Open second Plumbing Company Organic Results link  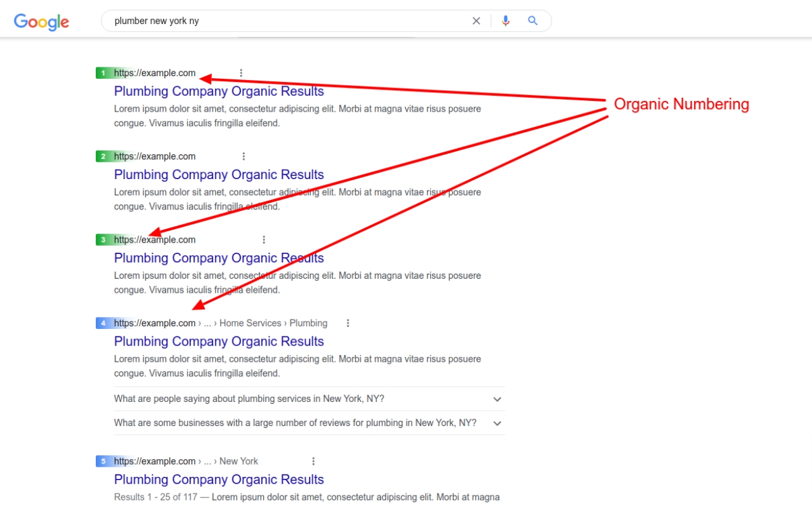(219, 175)
